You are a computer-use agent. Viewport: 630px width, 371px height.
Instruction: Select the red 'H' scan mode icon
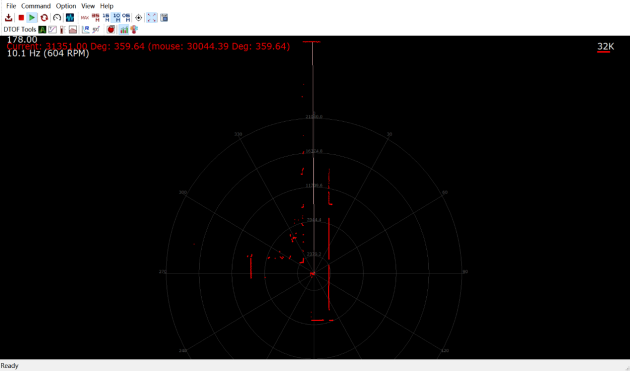(96, 18)
